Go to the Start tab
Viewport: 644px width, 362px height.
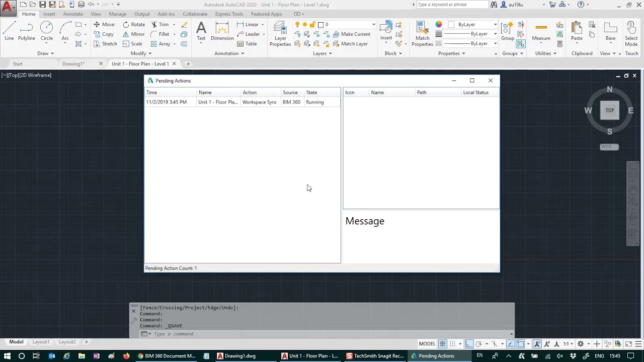pos(18,64)
